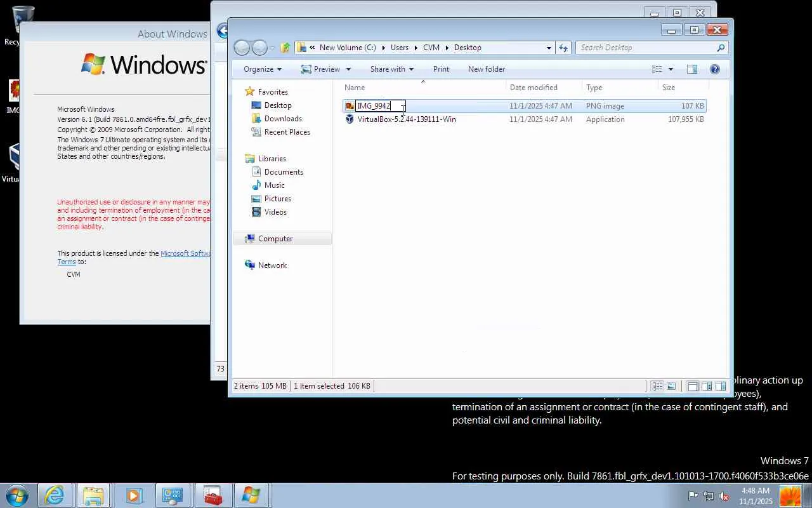Open Action Center flag in system tray
The height and width of the screenshot is (508, 812).
[x=693, y=496]
